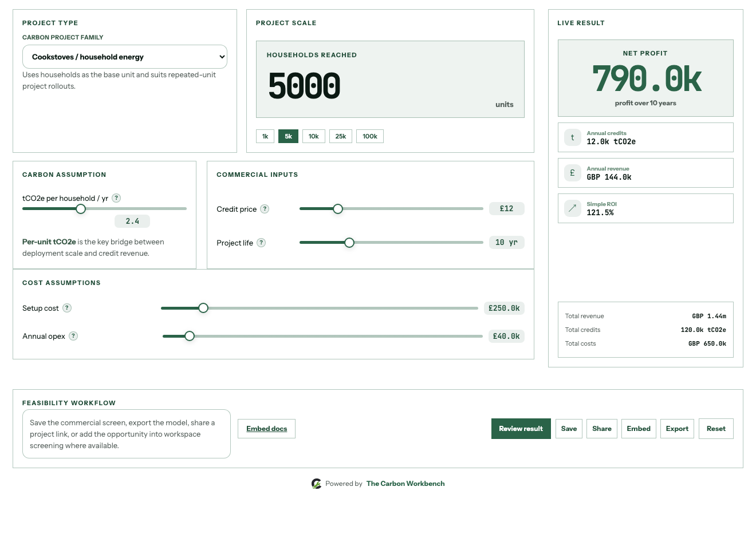This screenshot has height=538, width=756.
Task: Click the Carbon Workbench logo icon
Action: (x=317, y=484)
